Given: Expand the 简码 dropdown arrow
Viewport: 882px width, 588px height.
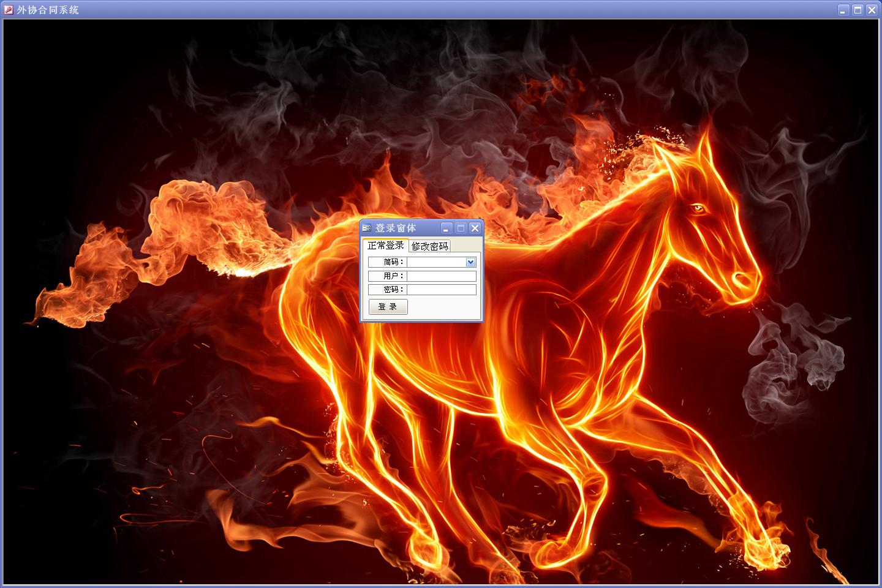Looking at the screenshot, I should pos(470,262).
